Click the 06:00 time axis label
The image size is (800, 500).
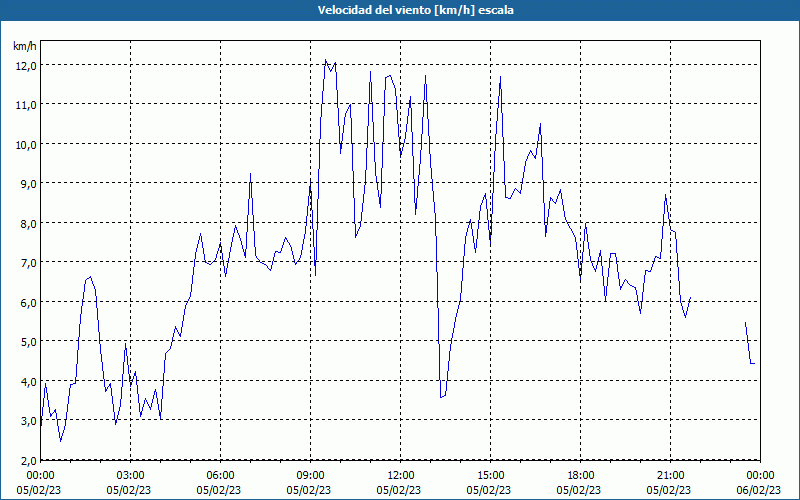pyautogui.click(x=220, y=476)
